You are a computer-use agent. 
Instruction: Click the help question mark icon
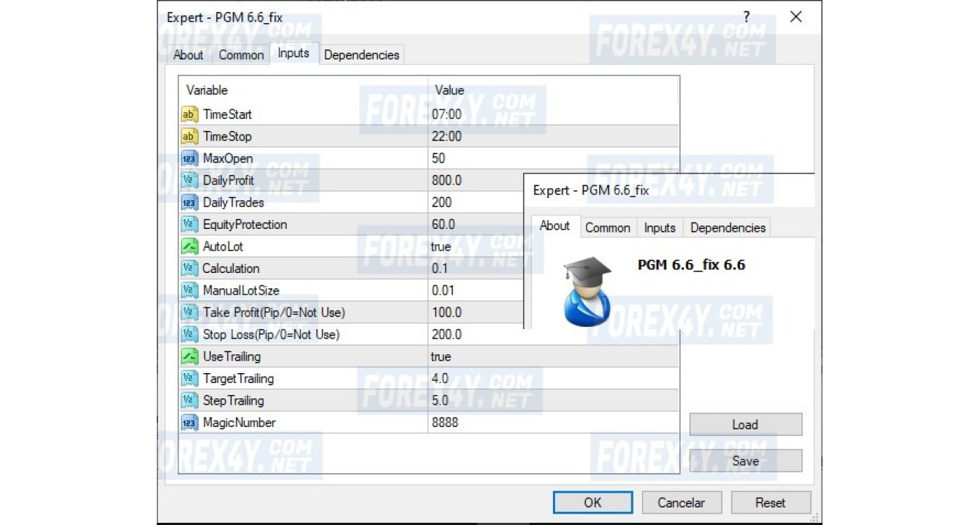[x=746, y=17]
